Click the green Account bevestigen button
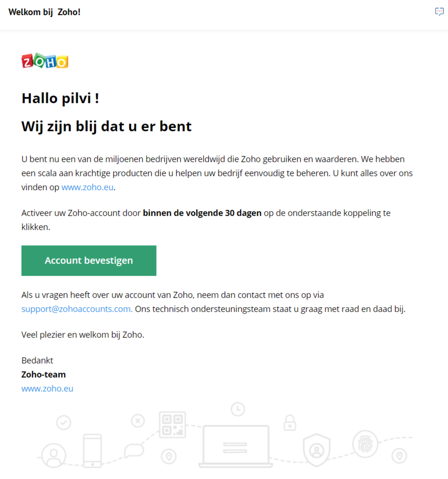The width and height of the screenshot is (448, 479). pos(89,261)
